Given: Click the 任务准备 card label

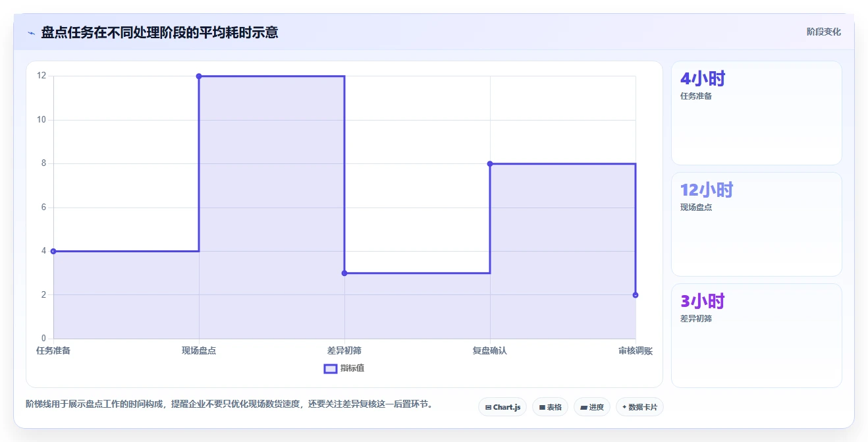Looking at the screenshot, I should [x=696, y=96].
